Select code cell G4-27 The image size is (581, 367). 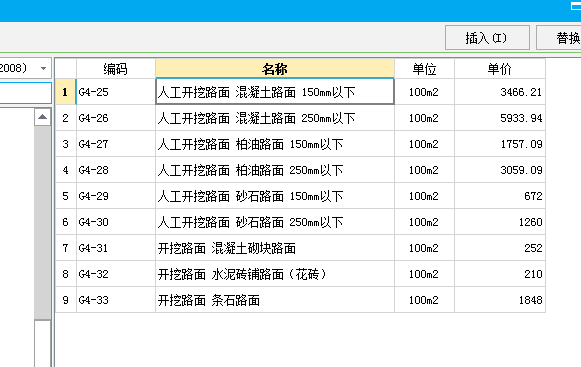coord(116,144)
